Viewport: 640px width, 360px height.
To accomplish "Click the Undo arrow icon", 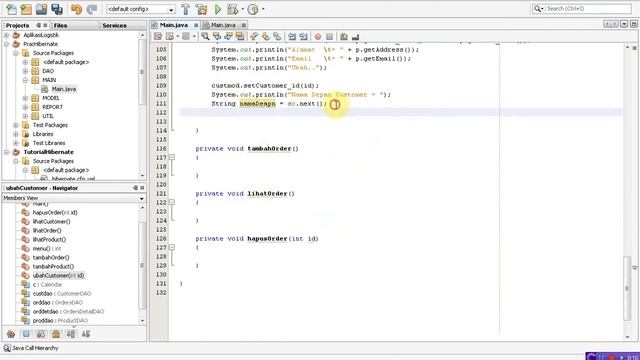I will coord(76,9).
